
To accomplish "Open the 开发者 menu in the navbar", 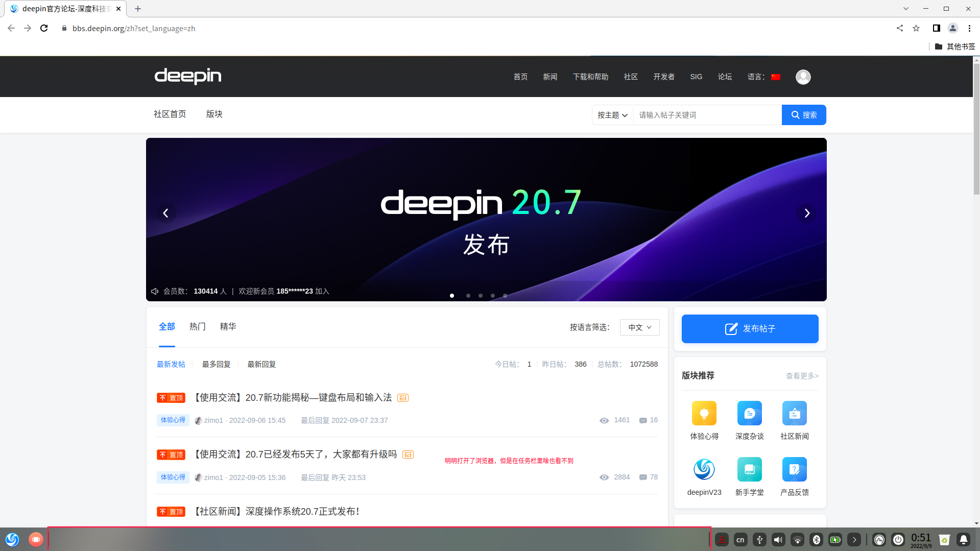I will (x=663, y=77).
